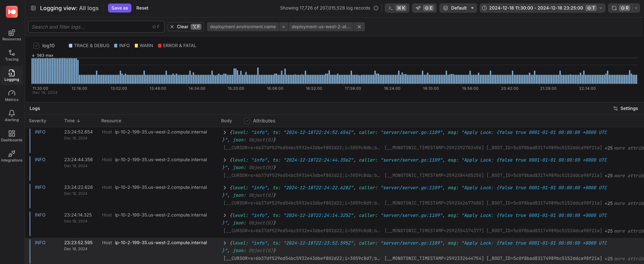Expand the 23:24:14.325 log body
The width and height of the screenshot is (644, 264).
pos(224,215)
